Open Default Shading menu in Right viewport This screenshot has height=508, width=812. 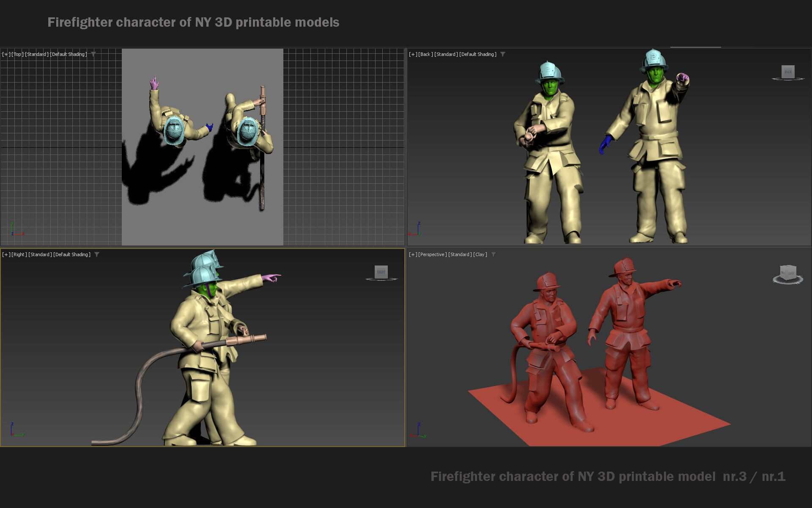[72, 254]
